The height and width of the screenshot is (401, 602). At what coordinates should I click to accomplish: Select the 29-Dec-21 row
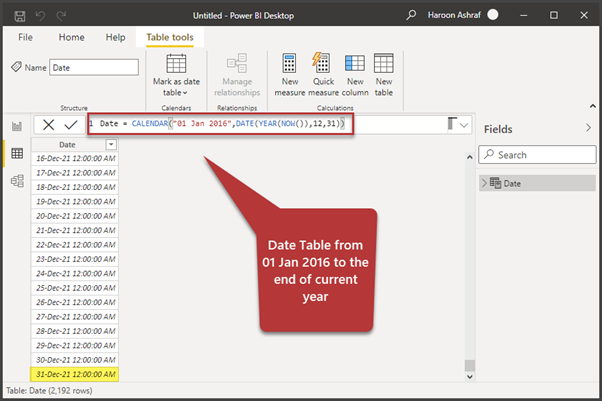click(75, 345)
